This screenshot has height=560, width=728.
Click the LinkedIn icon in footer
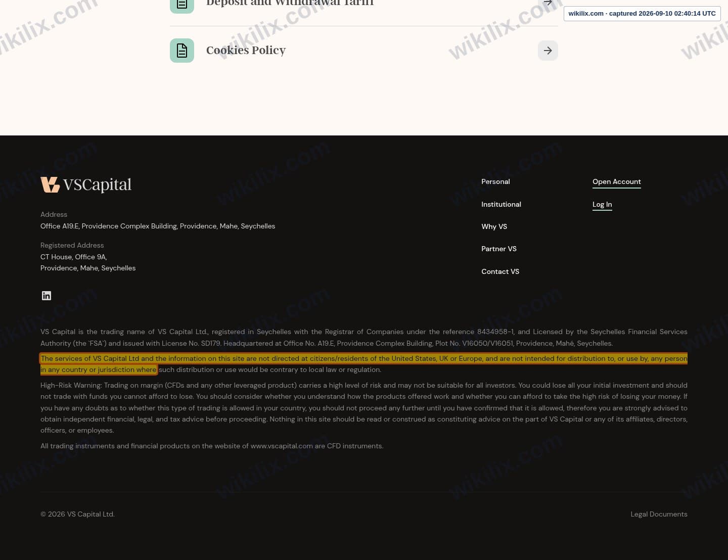tap(47, 296)
